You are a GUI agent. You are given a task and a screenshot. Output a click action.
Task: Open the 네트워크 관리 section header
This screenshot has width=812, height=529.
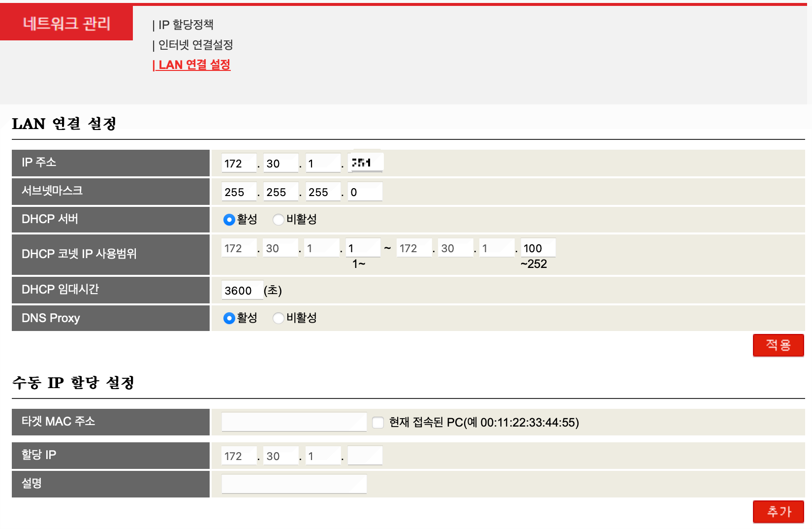coord(66,23)
